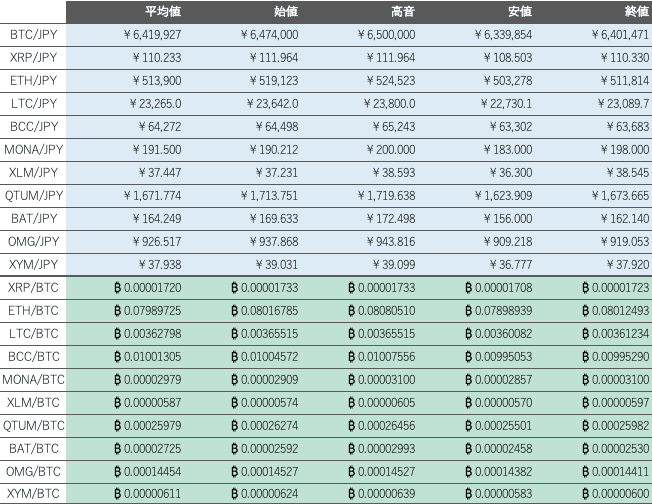Click BTC/JPY opening value ¥6,474,000
The image size is (652, 504).
coord(269,35)
